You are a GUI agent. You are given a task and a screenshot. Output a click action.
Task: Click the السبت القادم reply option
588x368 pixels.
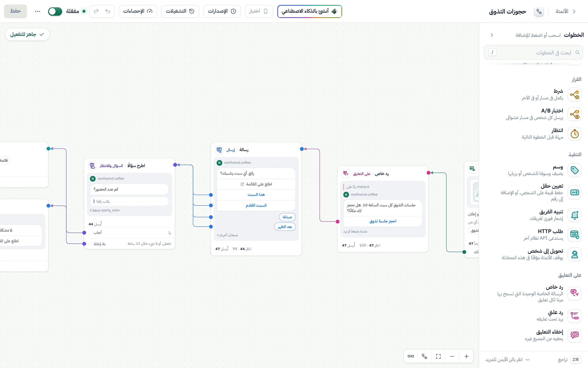(x=256, y=205)
